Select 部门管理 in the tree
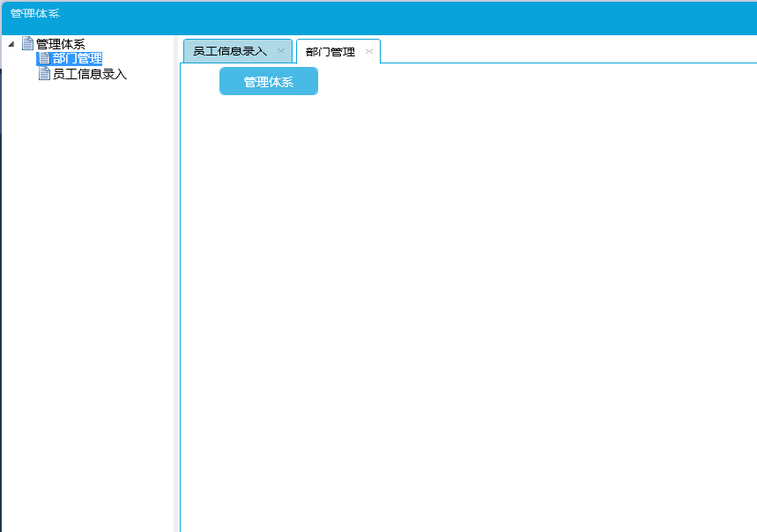The height and width of the screenshot is (532, 757). pyautogui.click(x=77, y=59)
